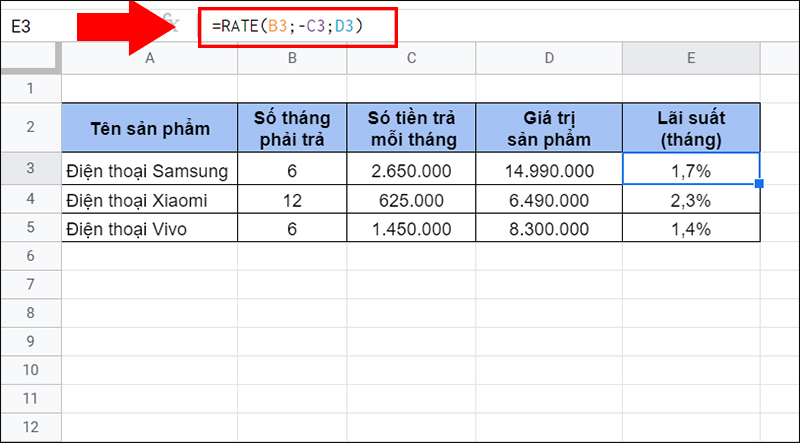Click the Name Box showing E3
The image size is (800, 443).
(40, 27)
